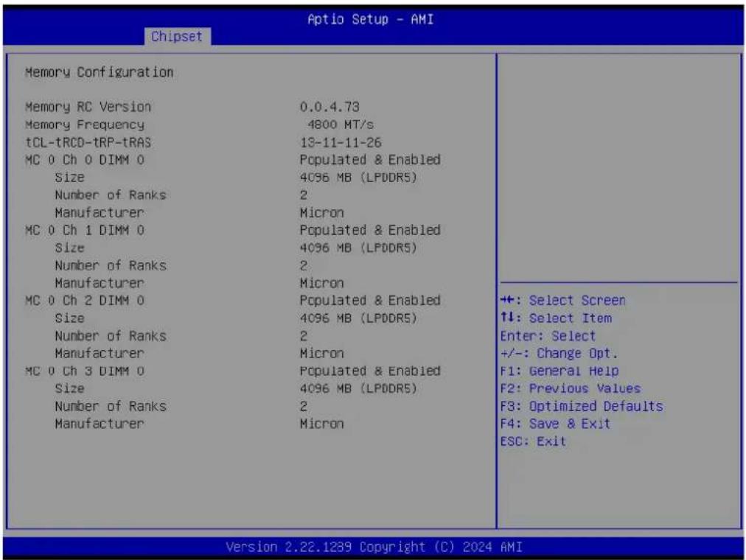Click the 'Micron' value under Ch 0 DIMM 0
This screenshot has width=746, height=560.
(321, 212)
